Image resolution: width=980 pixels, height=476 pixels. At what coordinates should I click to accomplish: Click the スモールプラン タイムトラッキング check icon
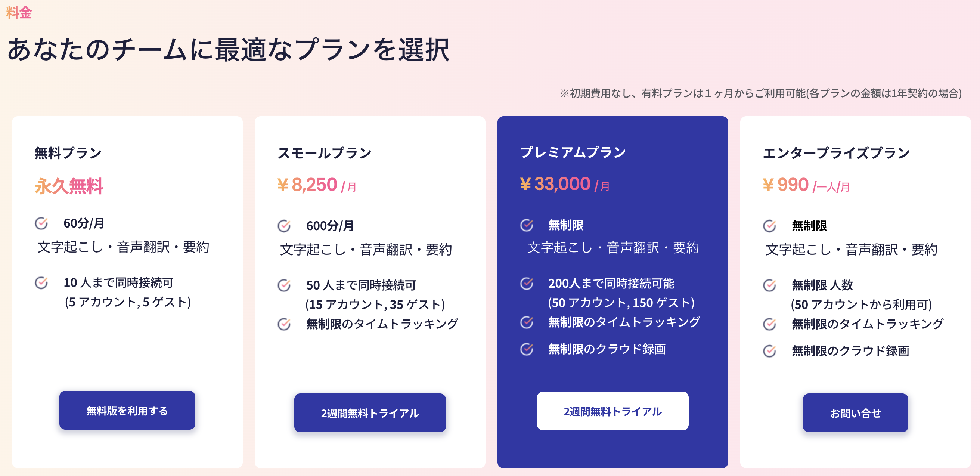(284, 324)
